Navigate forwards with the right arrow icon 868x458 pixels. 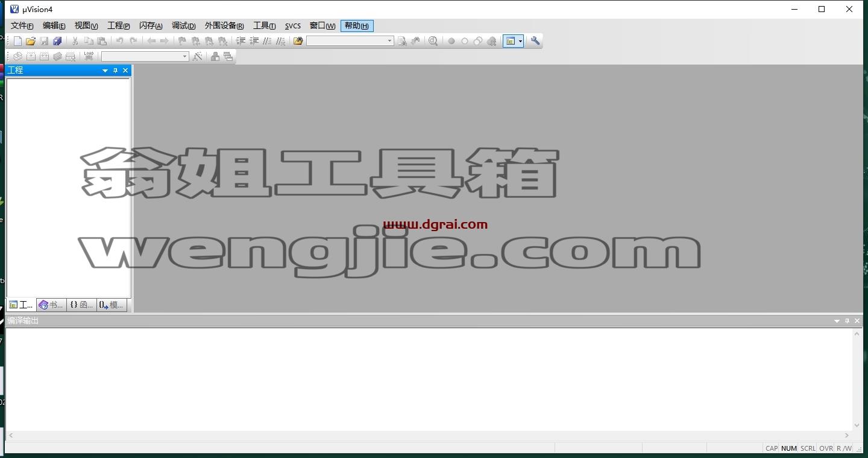tap(164, 41)
